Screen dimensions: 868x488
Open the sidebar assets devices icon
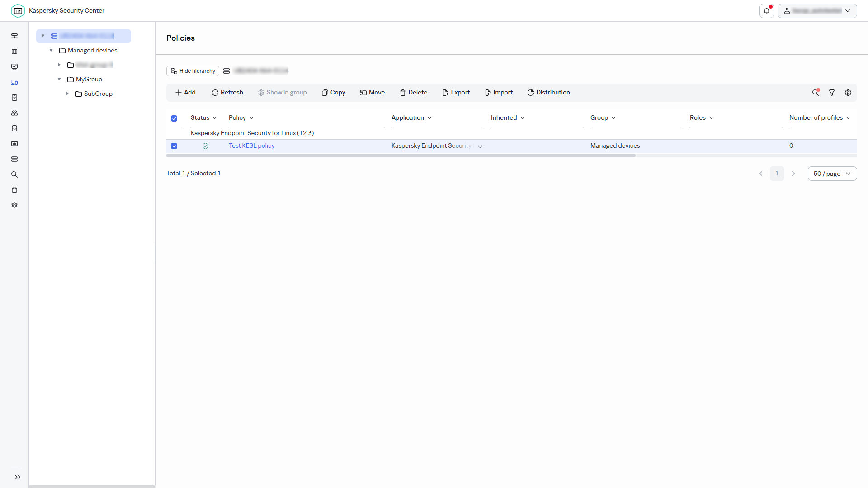click(x=14, y=82)
